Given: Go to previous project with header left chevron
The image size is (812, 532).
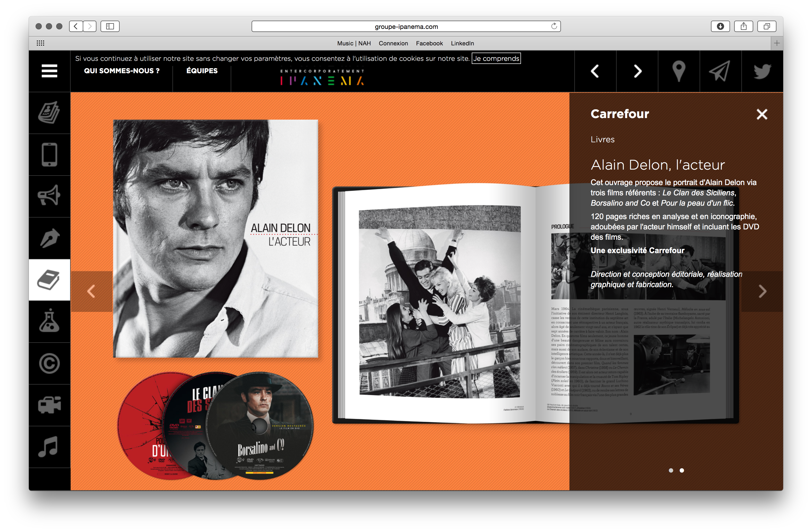Looking at the screenshot, I should click(595, 71).
